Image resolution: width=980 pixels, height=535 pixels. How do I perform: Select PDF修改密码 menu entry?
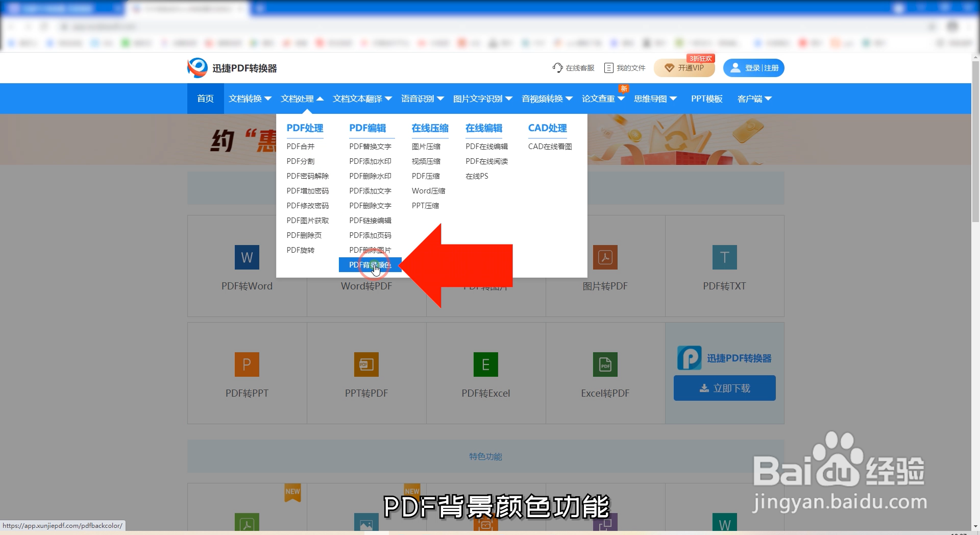pos(308,206)
